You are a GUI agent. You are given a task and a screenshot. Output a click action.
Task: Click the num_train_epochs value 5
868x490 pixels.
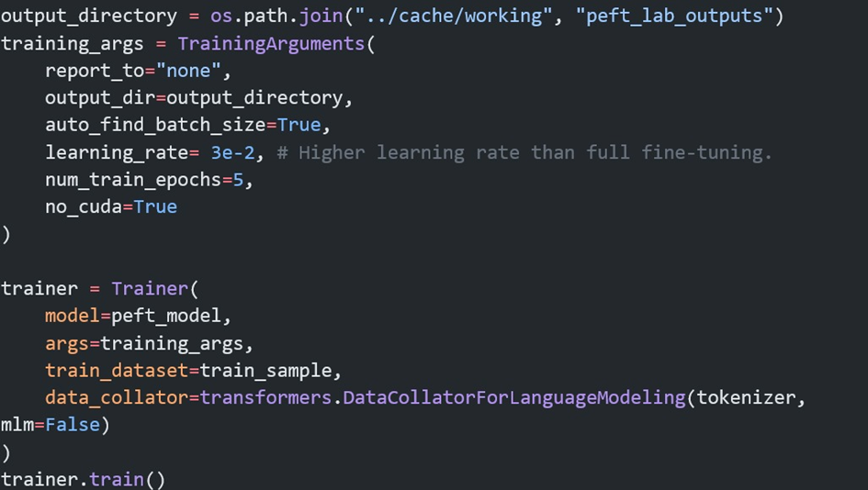click(x=238, y=180)
